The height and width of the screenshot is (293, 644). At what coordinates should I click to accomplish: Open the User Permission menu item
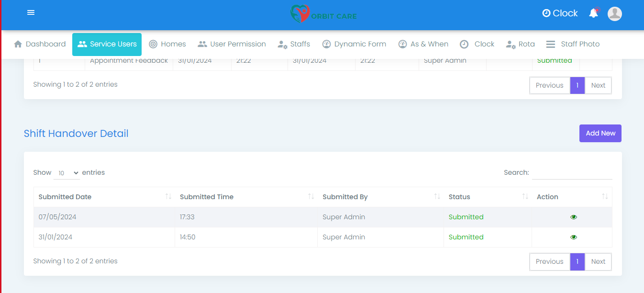[232, 44]
